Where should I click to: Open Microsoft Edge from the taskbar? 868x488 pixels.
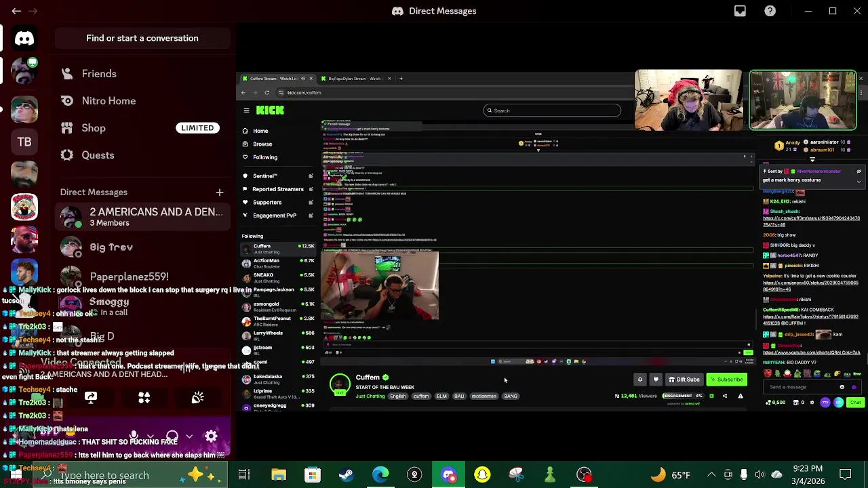(380, 474)
